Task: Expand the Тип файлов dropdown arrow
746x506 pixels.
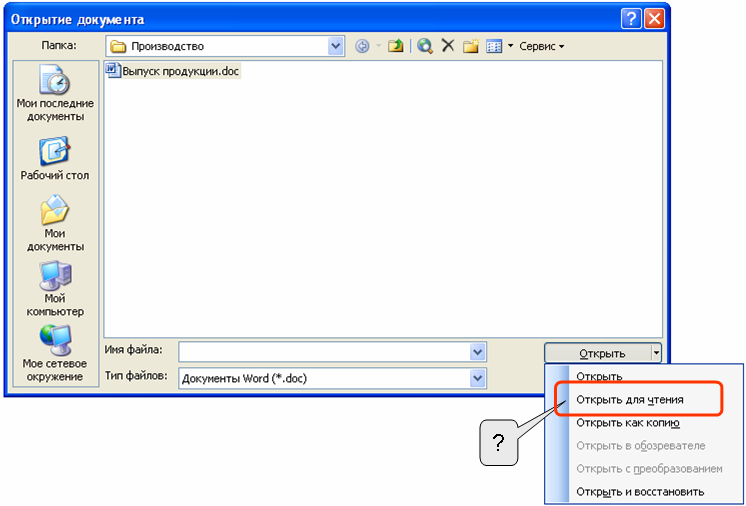Action: point(477,379)
